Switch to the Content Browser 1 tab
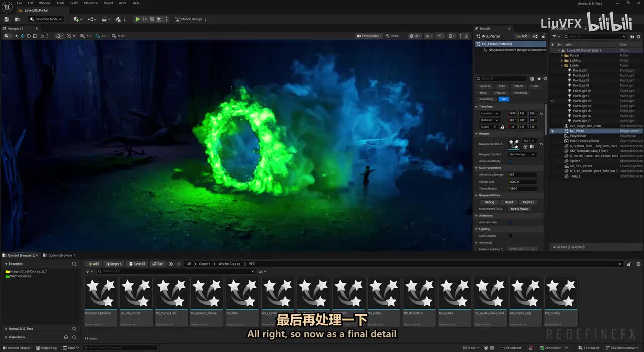This screenshot has width=644, height=352. click(x=61, y=255)
